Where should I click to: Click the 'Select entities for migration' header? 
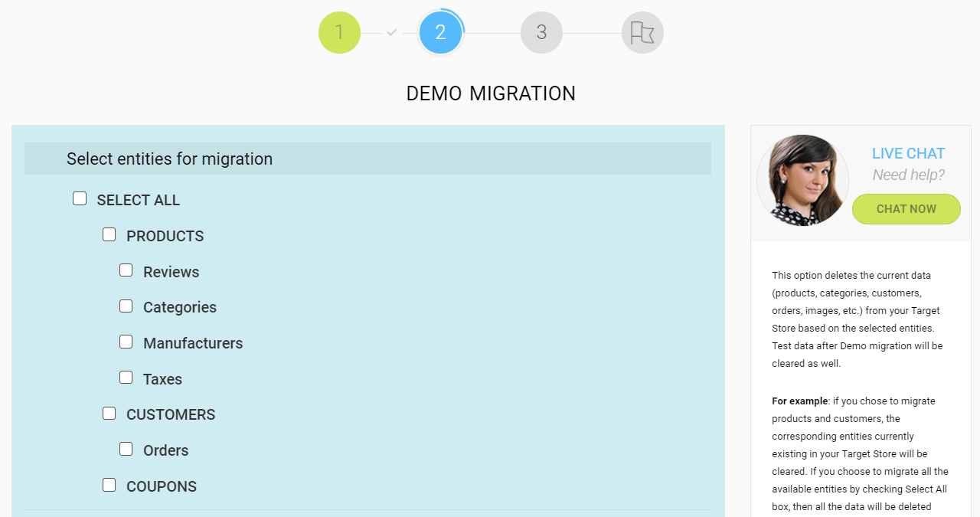click(367, 159)
